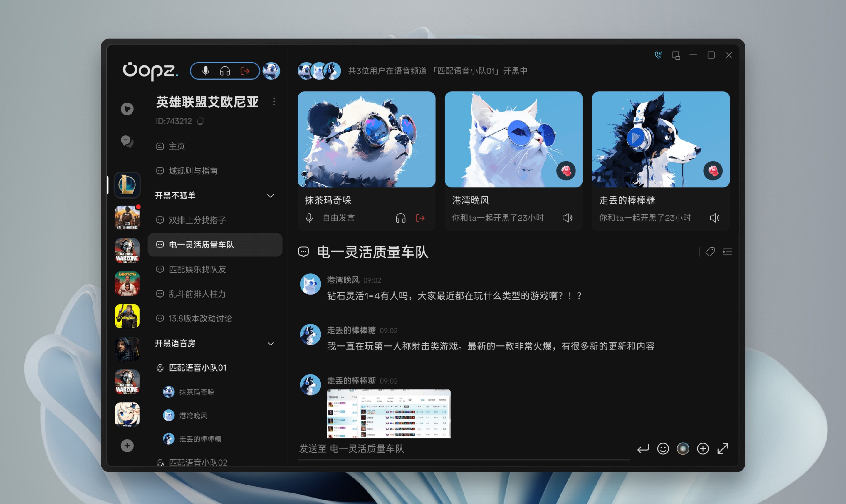Open the more options menu for 英雄联盟艾欧尼亚
This screenshot has height=504, width=846.
tap(274, 101)
